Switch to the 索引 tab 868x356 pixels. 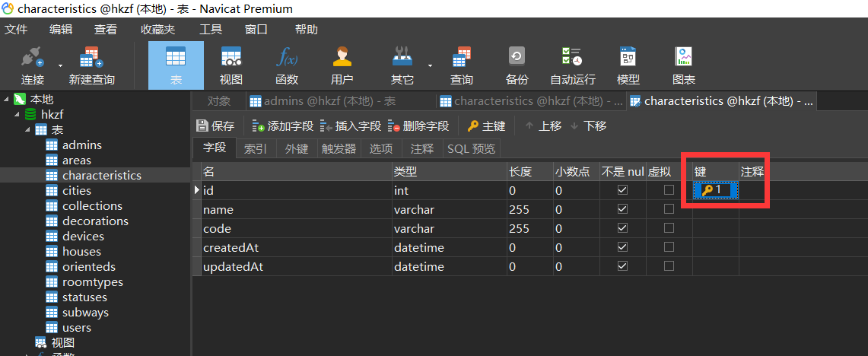point(256,148)
